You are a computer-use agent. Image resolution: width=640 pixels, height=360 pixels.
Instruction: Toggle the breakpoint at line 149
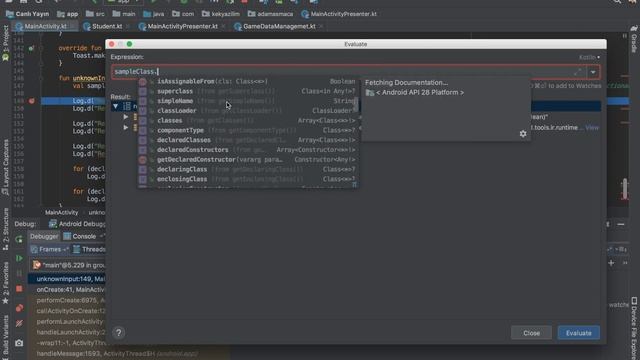tap(31, 101)
